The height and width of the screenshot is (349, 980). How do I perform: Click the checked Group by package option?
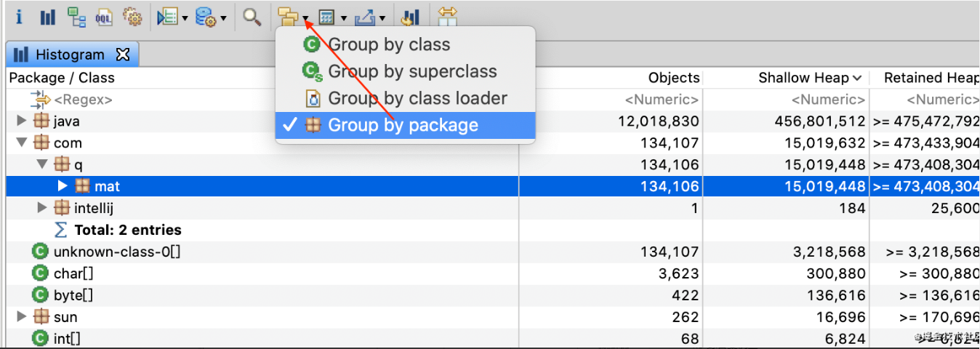(x=403, y=125)
